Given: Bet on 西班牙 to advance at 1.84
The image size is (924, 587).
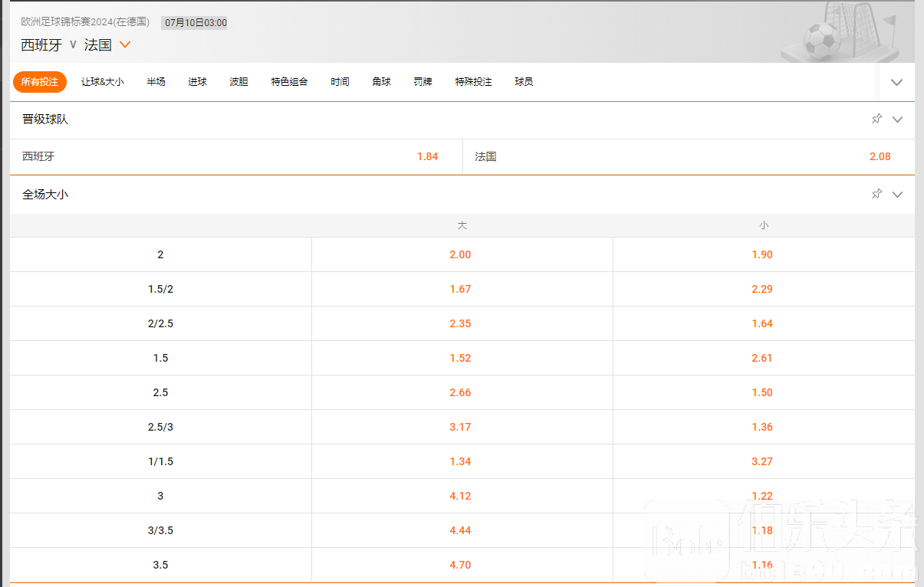Looking at the screenshot, I should 427,156.
